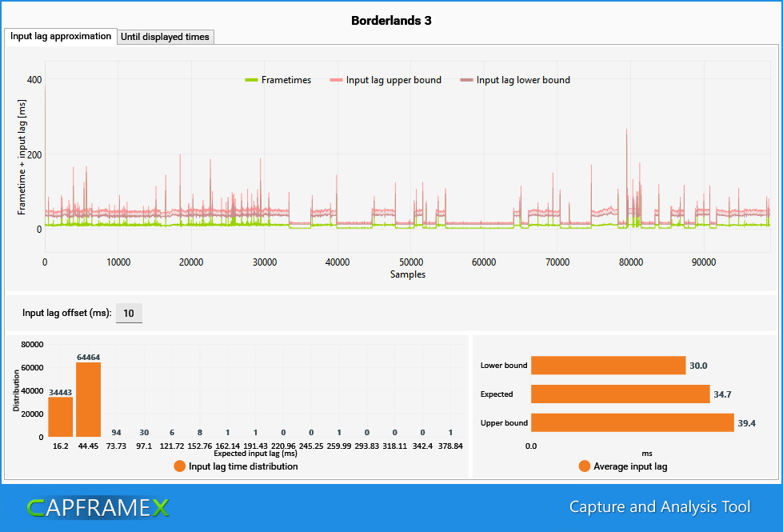Switch to the Until displayed times tab

[x=166, y=37]
